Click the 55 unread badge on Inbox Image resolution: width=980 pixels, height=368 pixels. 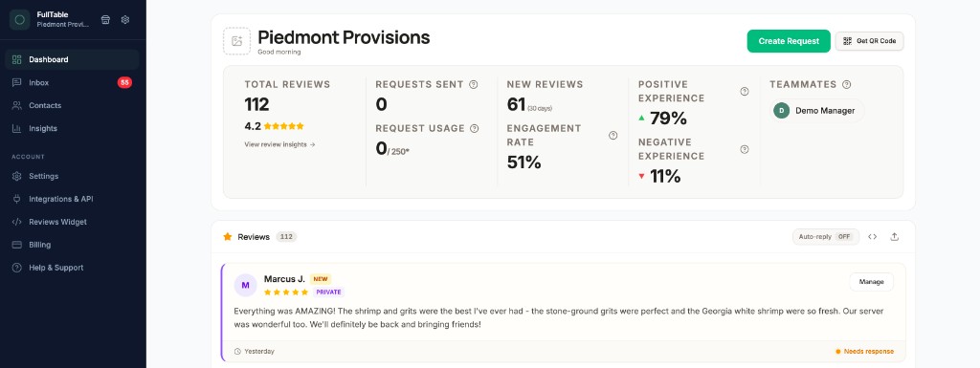pos(124,82)
